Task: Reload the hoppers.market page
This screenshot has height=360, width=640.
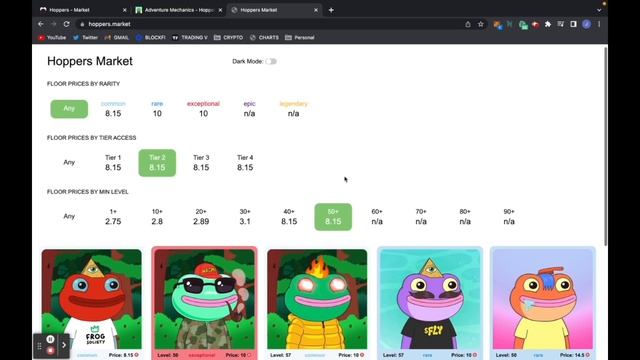Action: tap(67, 24)
